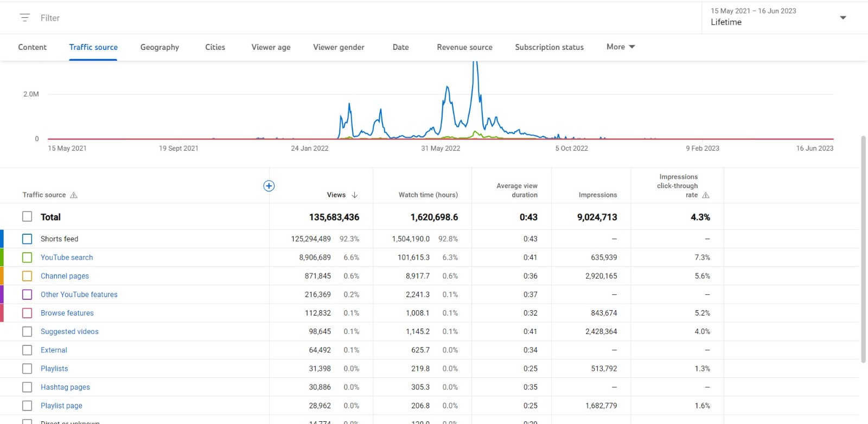The image size is (868, 424).
Task: Open the Viewer age tab
Action: coord(271,47)
